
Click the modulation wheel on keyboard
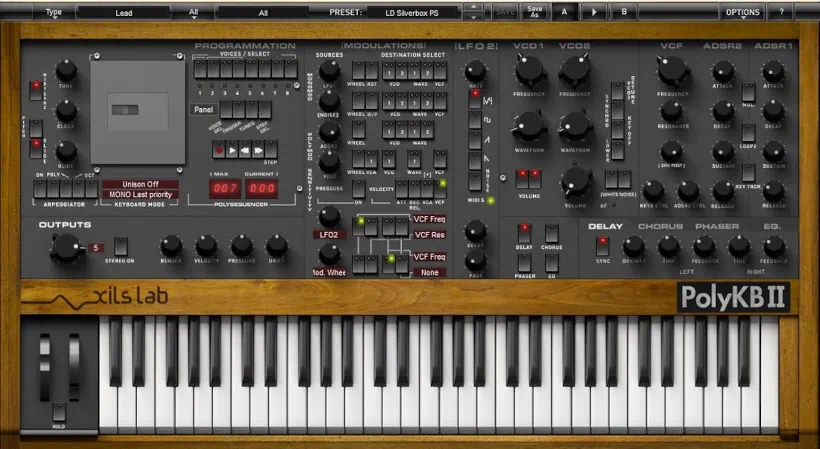[75, 368]
